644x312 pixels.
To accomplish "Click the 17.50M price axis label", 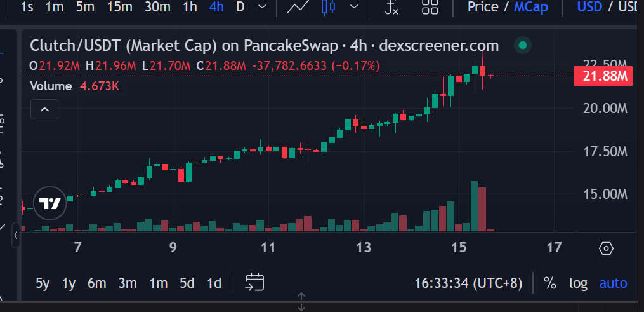I will (x=605, y=152).
